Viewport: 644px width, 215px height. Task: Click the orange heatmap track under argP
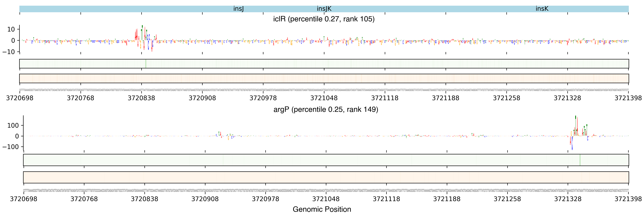point(326,177)
